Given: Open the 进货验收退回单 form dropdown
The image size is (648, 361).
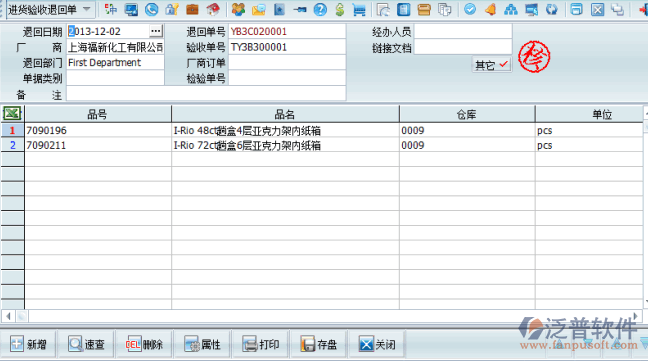Looking at the screenshot, I should 86,9.
